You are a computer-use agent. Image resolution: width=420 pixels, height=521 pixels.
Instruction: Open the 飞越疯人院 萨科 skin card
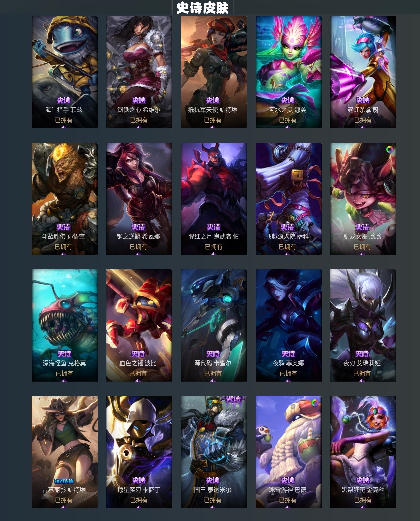point(288,199)
